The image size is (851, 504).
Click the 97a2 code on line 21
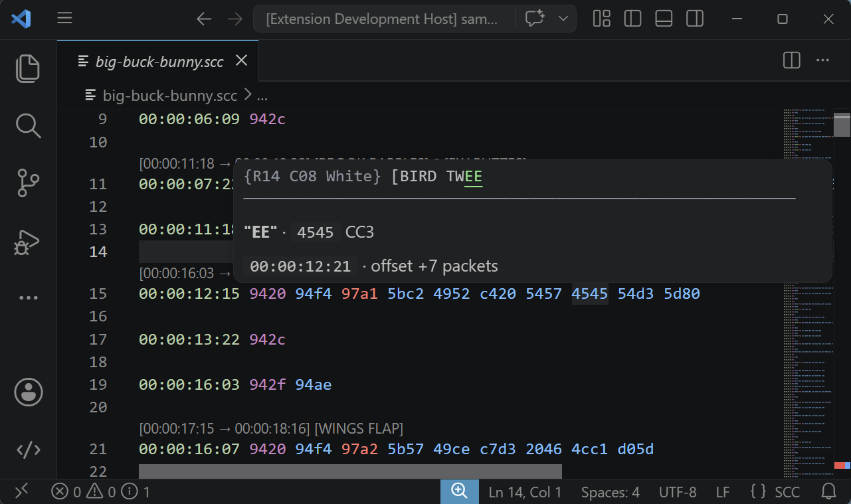tap(359, 450)
